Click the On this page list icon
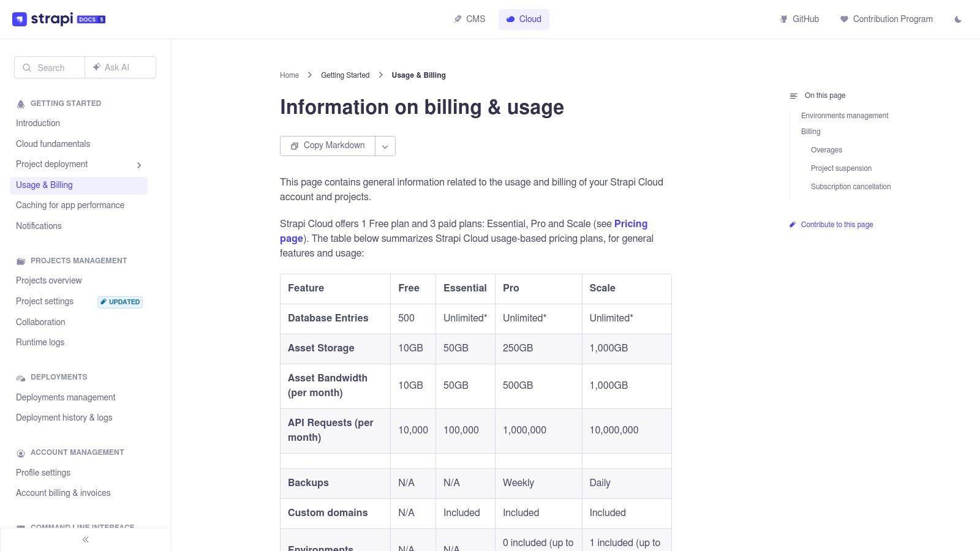Viewport: 980px width, 551px height. coord(794,96)
